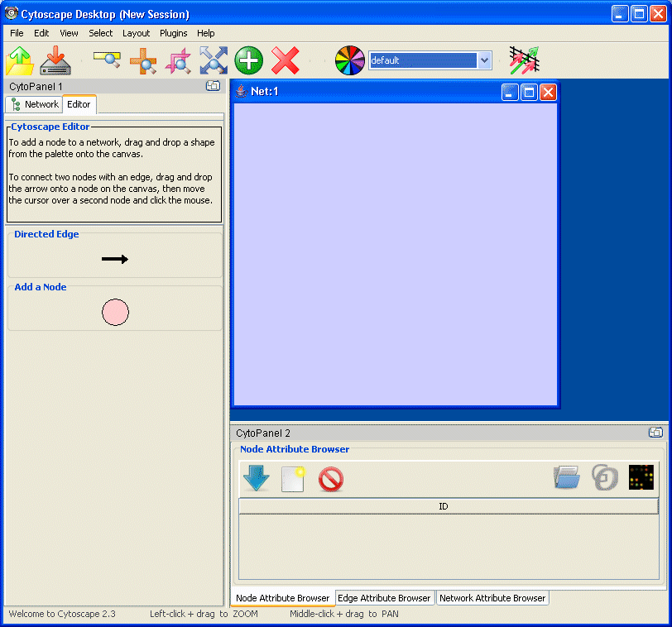The height and width of the screenshot is (627, 672).
Task: Click the select attributes blue arrow icon
Action: [x=257, y=478]
